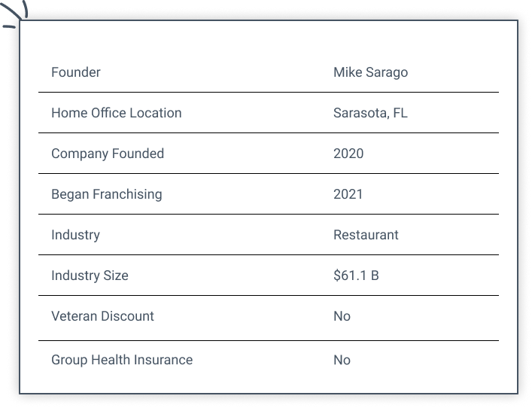Click the Group Health Insurance label
The height and width of the screenshot is (408, 532).
121,360
